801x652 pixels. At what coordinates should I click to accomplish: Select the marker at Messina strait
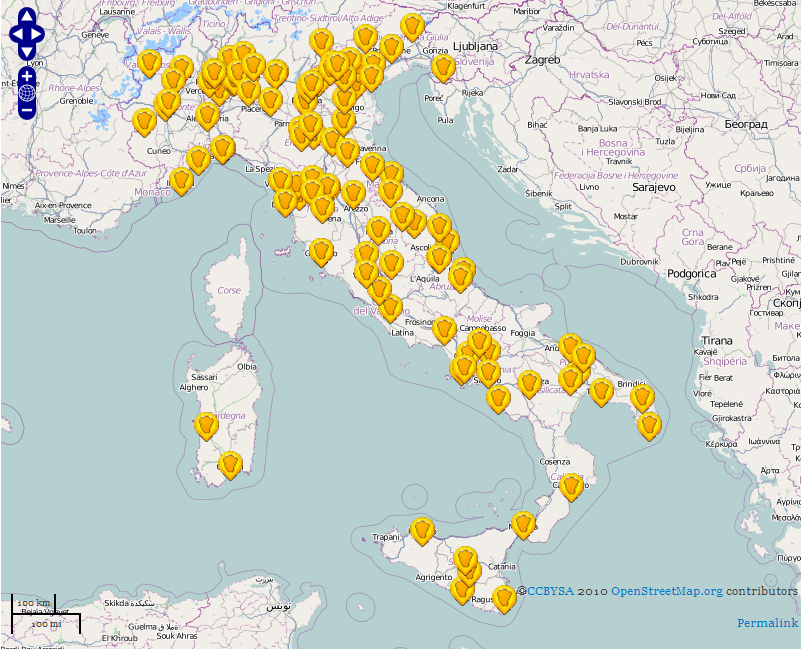point(523,525)
